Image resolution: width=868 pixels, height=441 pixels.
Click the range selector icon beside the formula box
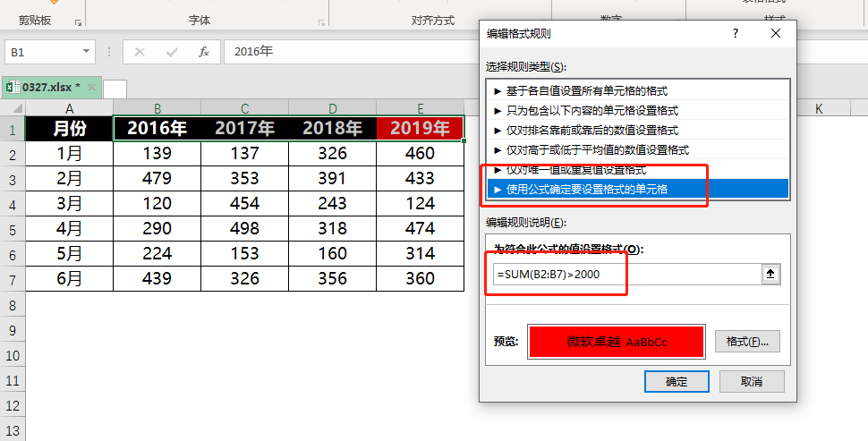(x=770, y=274)
